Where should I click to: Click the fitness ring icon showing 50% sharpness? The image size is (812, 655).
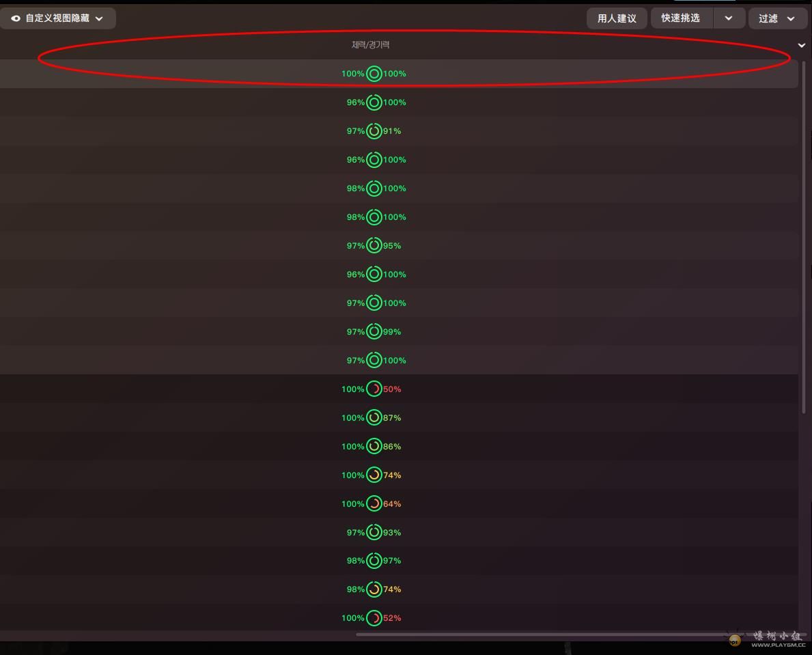(374, 389)
